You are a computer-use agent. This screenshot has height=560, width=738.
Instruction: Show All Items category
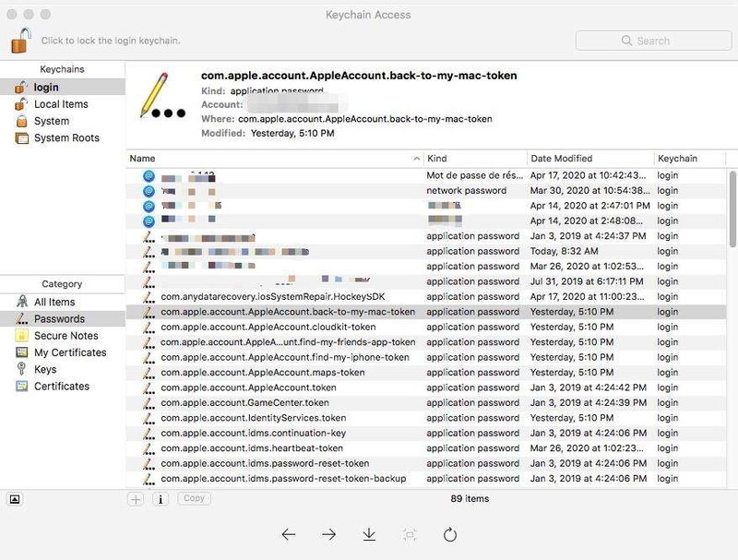(63, 302)
